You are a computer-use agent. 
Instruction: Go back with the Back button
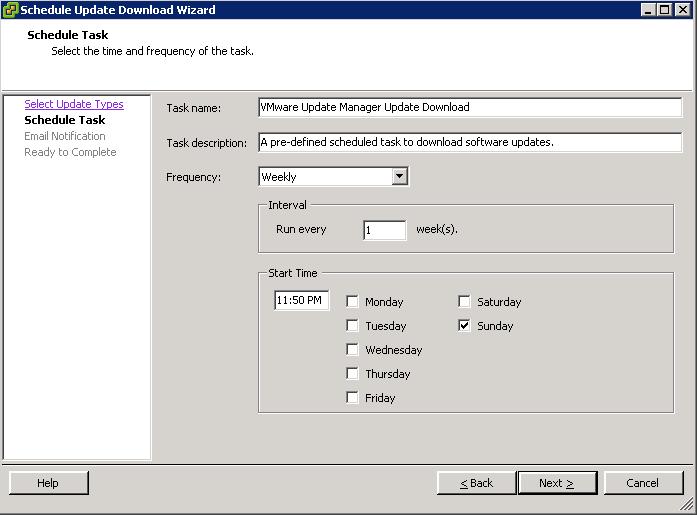(x=477, y=483)
